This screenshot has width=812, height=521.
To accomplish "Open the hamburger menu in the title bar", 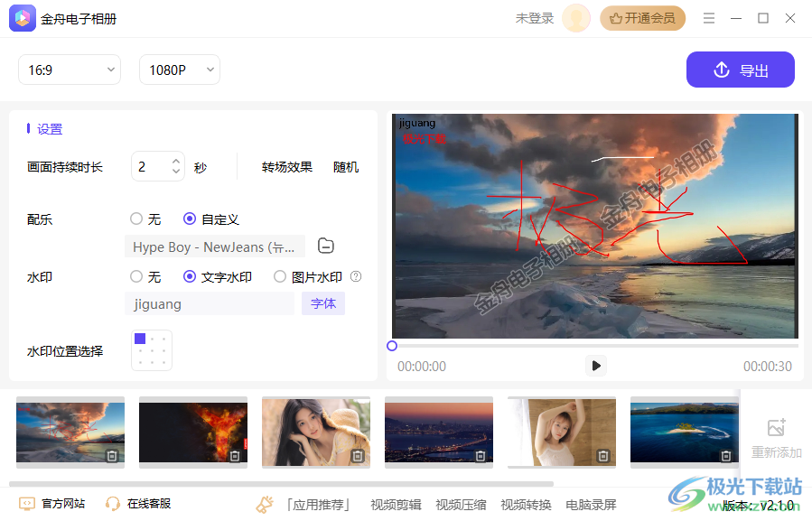I will coord(709,18).
